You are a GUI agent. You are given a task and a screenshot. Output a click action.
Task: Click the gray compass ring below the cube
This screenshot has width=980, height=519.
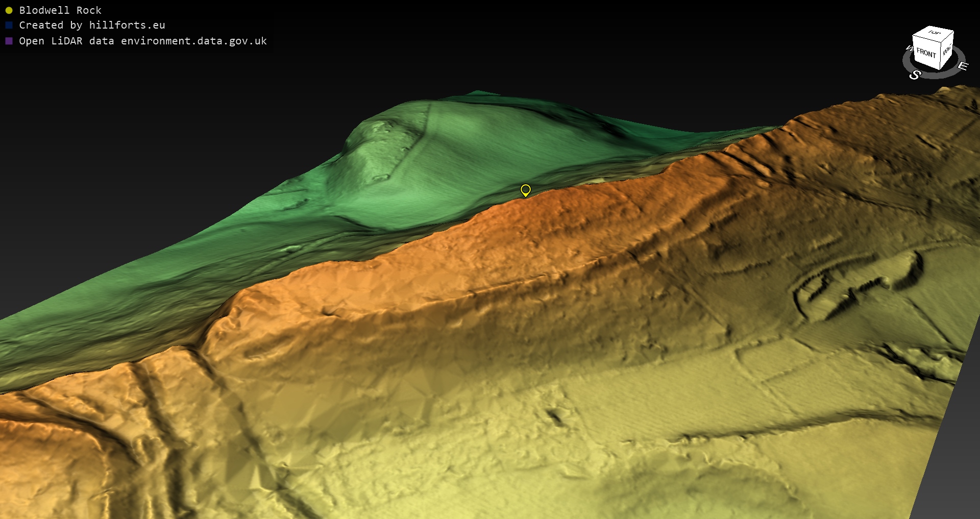tap(935, 75)
